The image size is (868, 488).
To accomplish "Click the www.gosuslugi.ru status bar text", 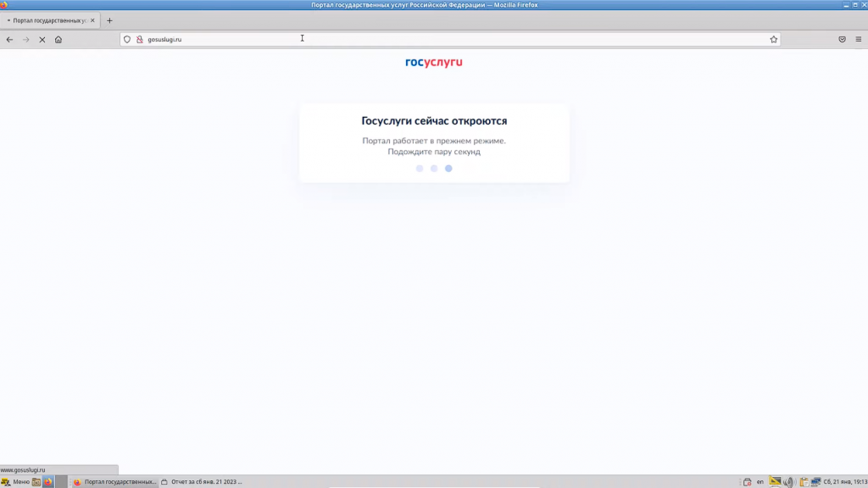I will pos(23,469).
